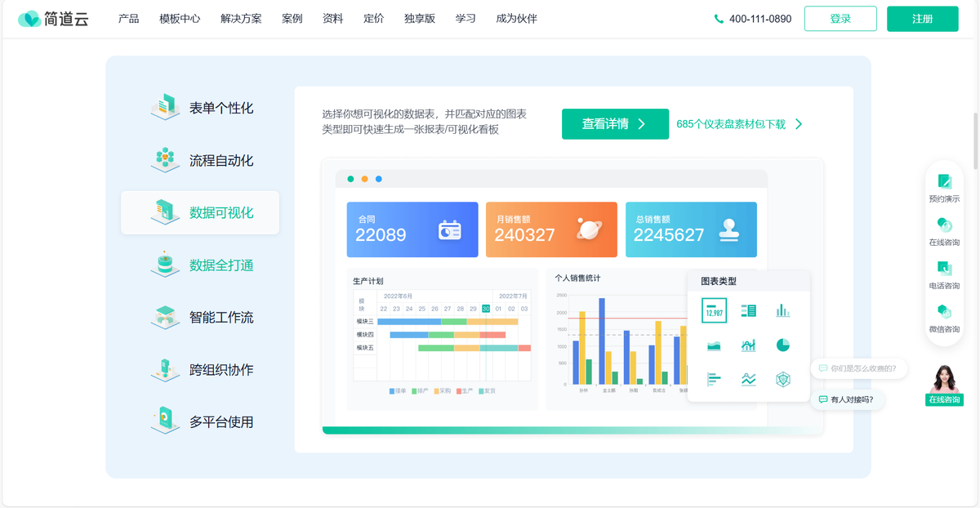Click the 模块四 row label

coord(365,335)
